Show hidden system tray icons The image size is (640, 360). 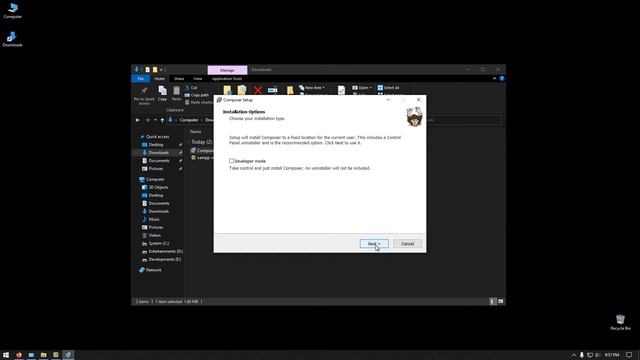tap(573, 355)
